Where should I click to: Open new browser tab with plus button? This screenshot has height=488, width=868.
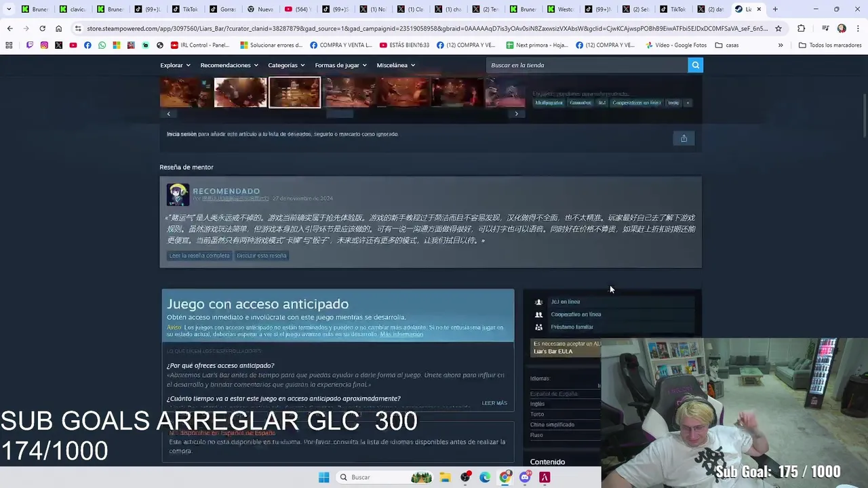775,9
